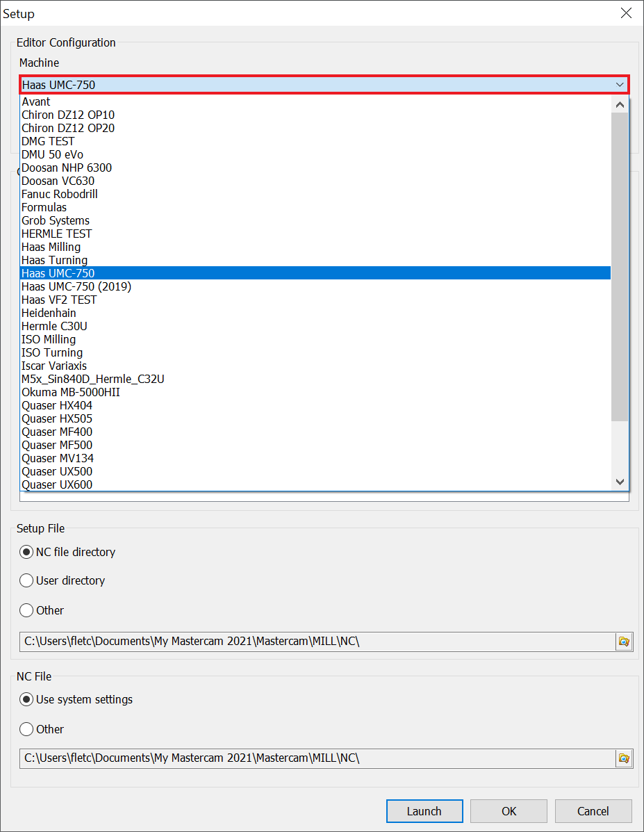Image resolution: width=644 pixels, height=832 pixels.
Task: Dismiss dialog with Cancel button
Action: point(593,810)
